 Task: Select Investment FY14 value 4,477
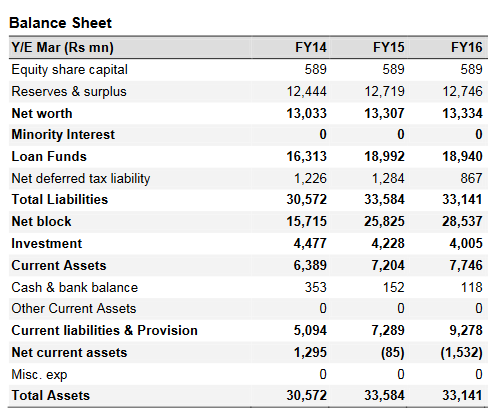[310, 243]
